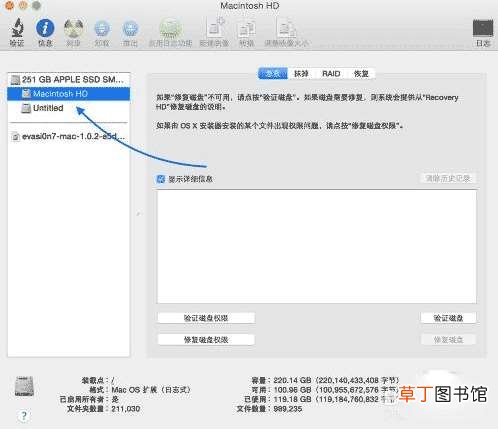Screen dimensions: 498x429
Task: Click the 989,235 file count value
Action: pyautogui.click(x=288, y=409)
